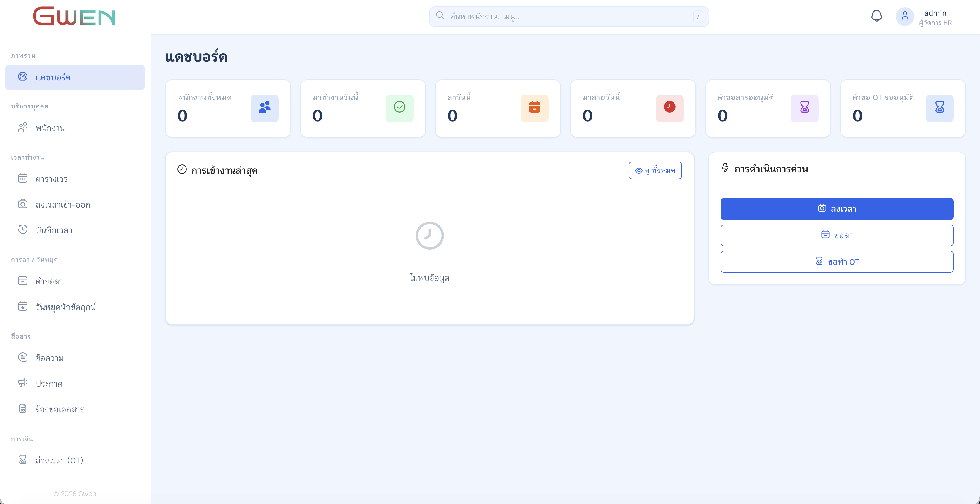Click the notification bell icon
Image resolution: width=980 pixels, height=504 pixels.
(x=876, y=16)
